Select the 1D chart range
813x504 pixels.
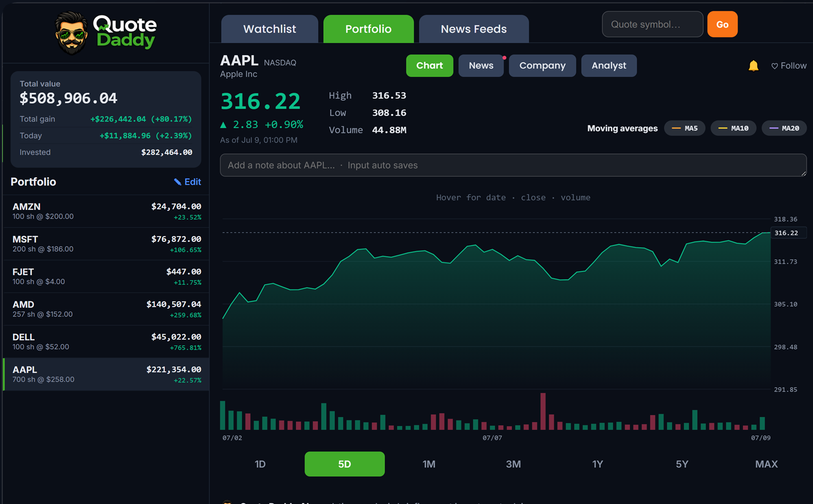[x=260, y=464]
